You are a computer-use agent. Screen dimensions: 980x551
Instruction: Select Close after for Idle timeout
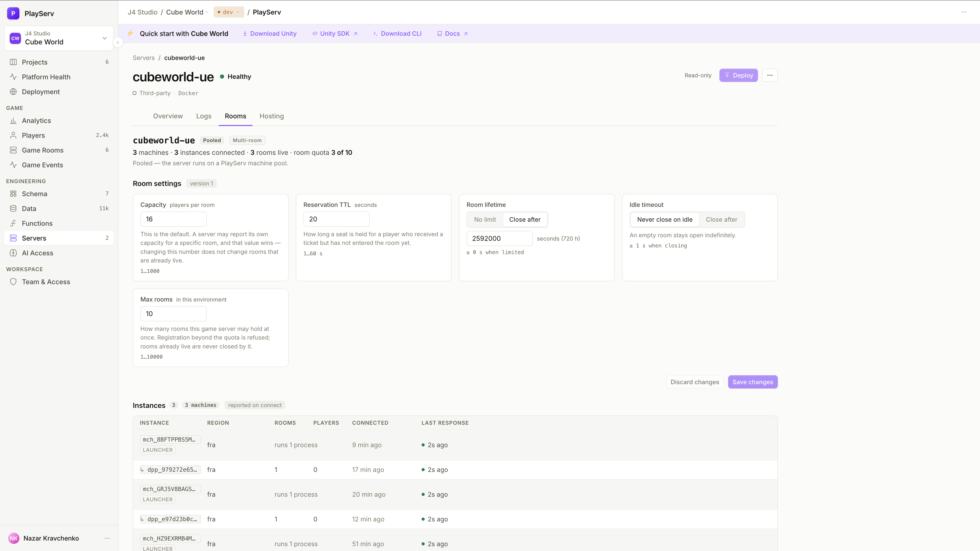(721, 219)
